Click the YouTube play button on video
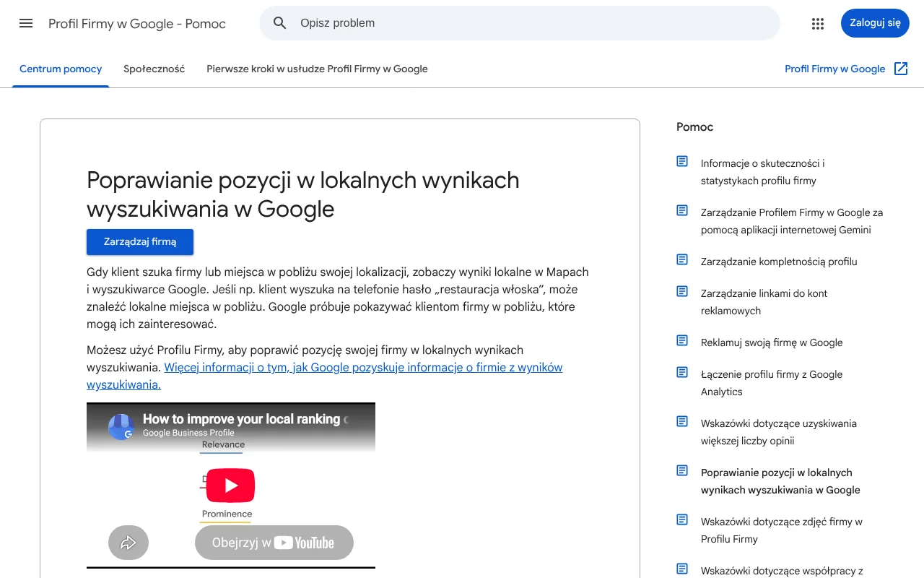This screenshot has height=578, width=924. pos(231,486)
